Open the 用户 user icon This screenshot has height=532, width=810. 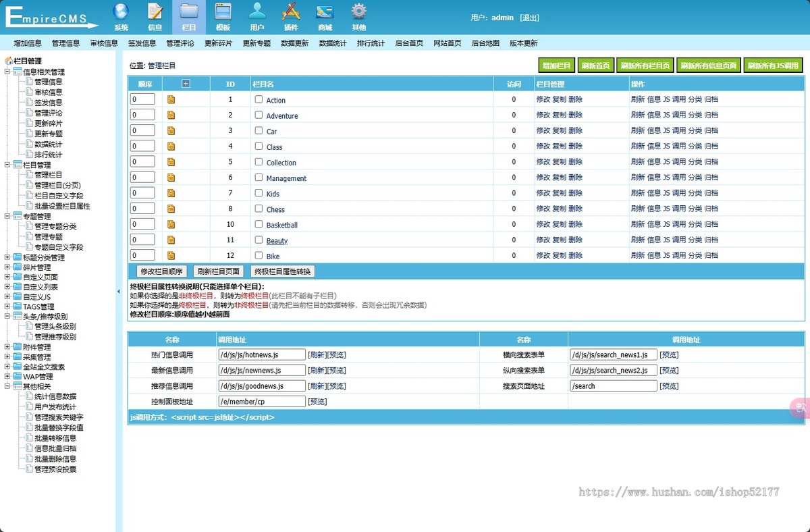(257, 17)
